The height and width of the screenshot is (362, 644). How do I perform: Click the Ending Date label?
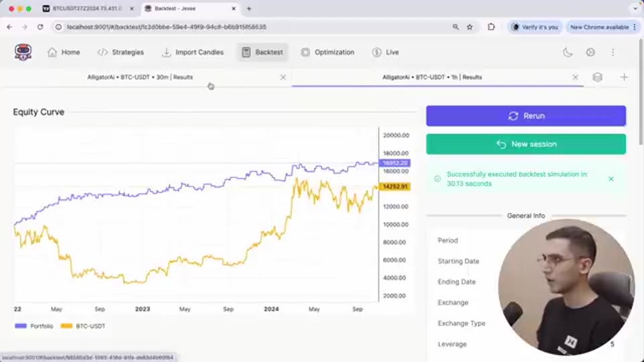(457, 282)
